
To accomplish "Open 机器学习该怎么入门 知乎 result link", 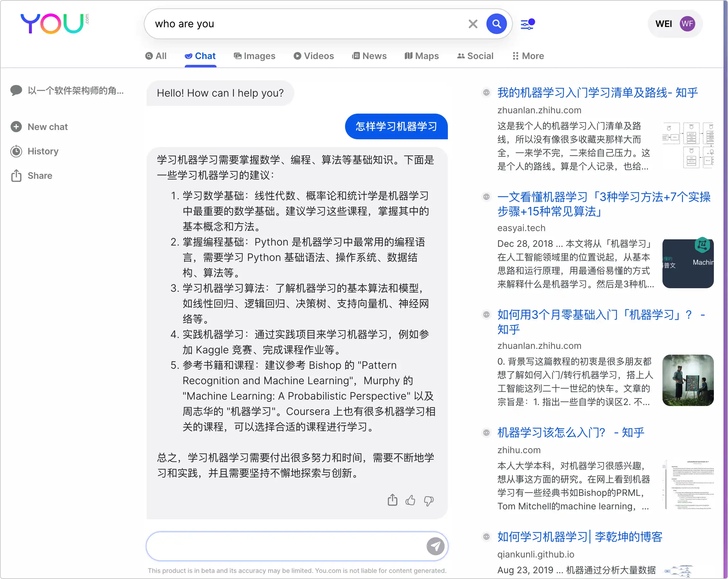I will click(x=571, y=432).
